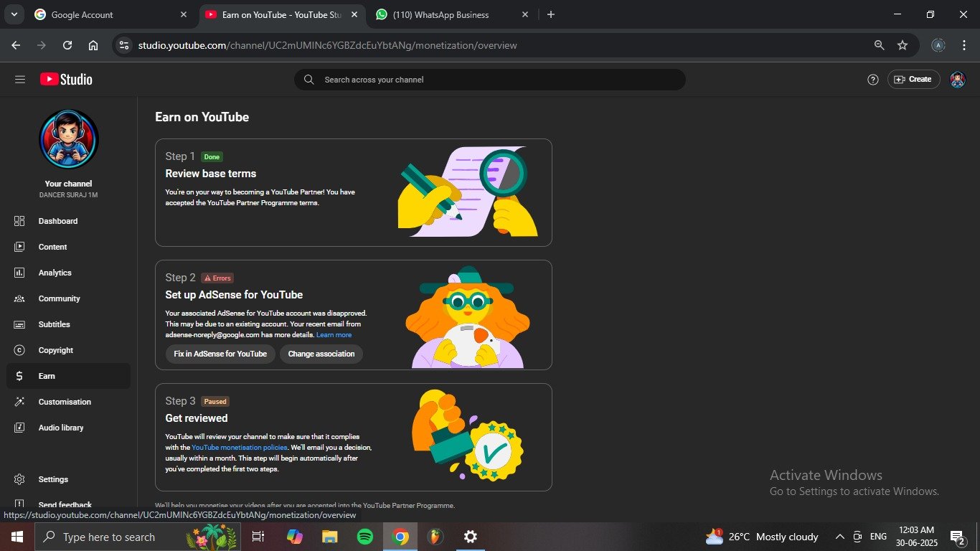Expand the tab search dropdown arrow

pos(14,14)
